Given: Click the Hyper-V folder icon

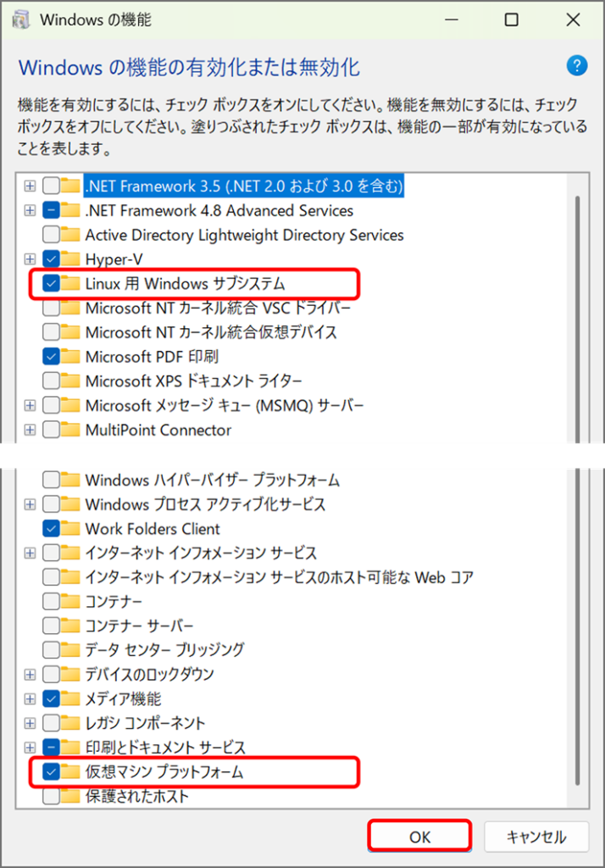Looking at the screenshot, I should tap(71, 259).
